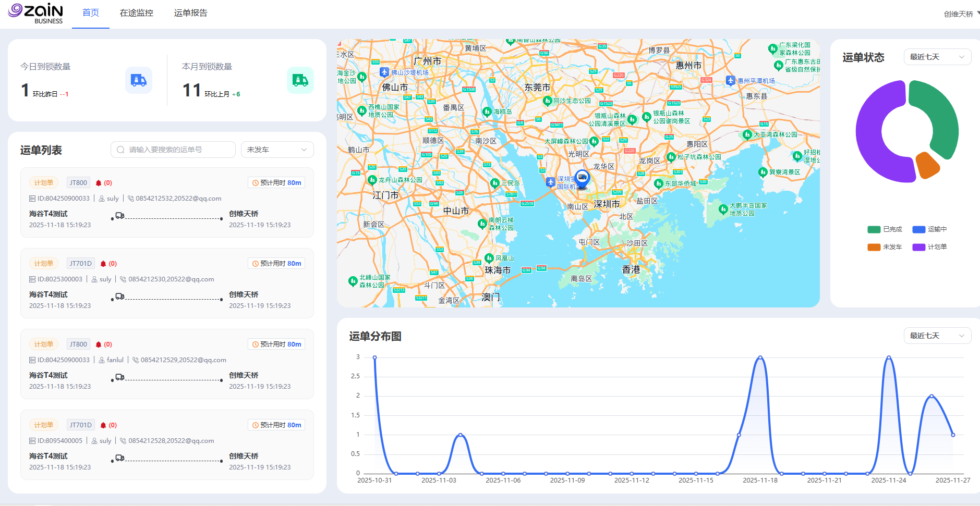Click the blue truck icon for today's lock count
This screenshot has height=506, width=980.
pyautogui.click(x=138, y=80)
